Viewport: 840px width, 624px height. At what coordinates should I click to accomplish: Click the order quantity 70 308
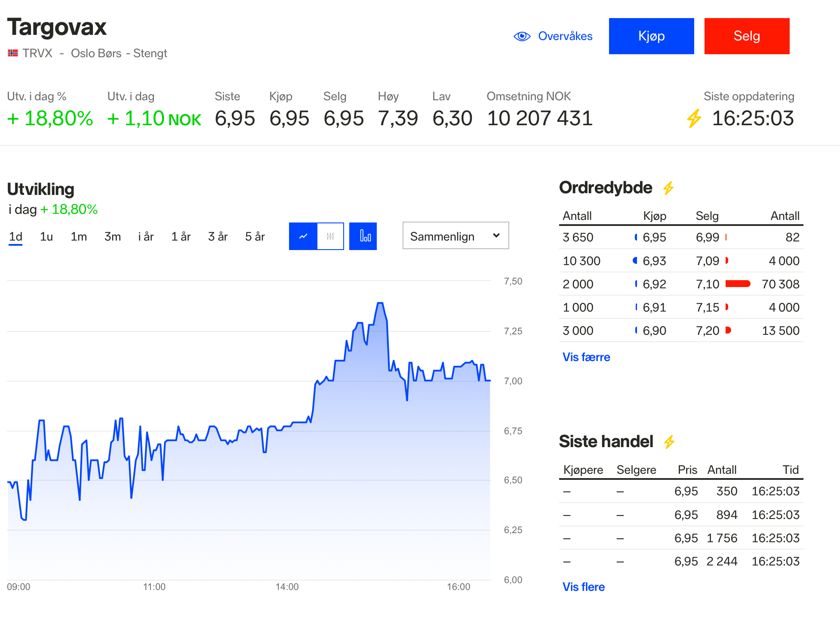[x=780, y=284]
